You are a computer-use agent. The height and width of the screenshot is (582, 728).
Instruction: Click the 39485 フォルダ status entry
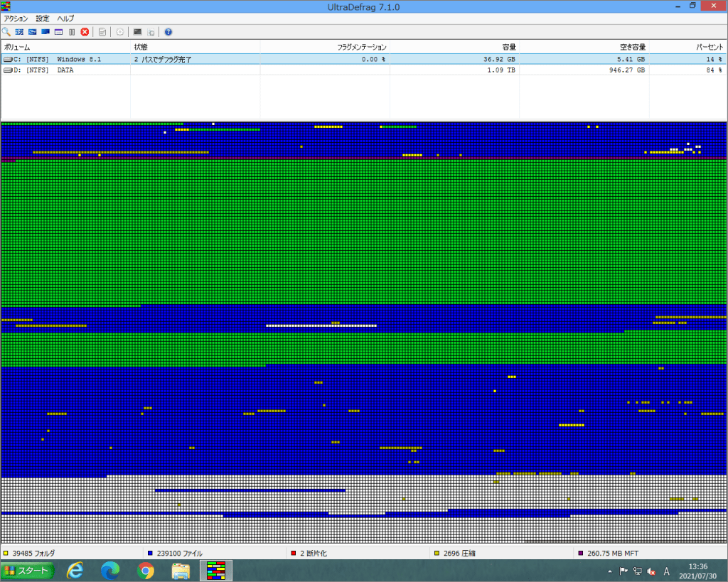click(29, 554)
